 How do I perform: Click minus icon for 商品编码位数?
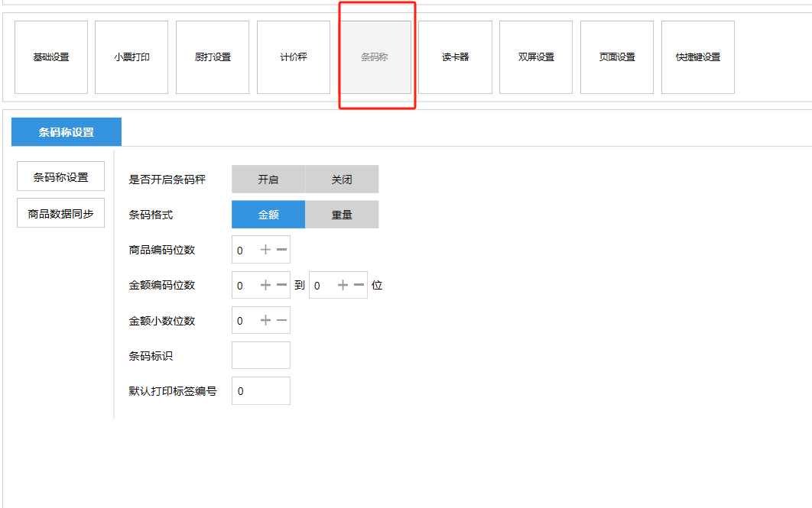tap(281, 250)
